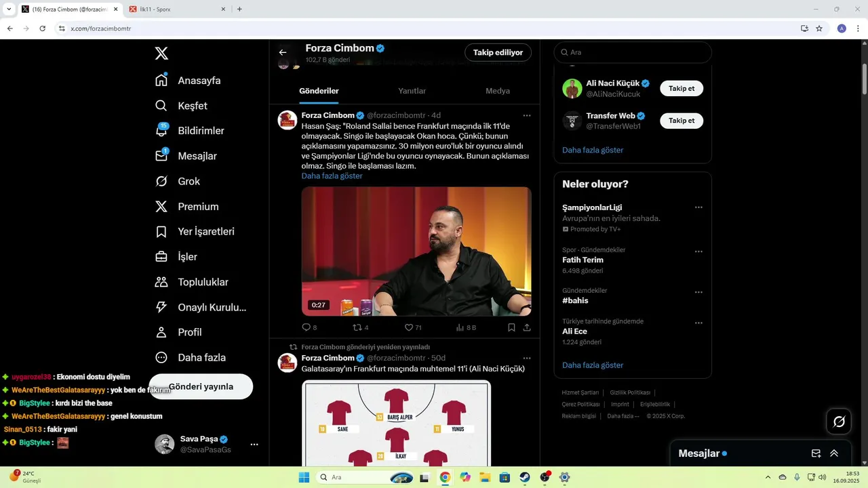Open the floating Grok button
Image resolution: width=868 pixels, height=488 pixels.
[x=839, y=422]
